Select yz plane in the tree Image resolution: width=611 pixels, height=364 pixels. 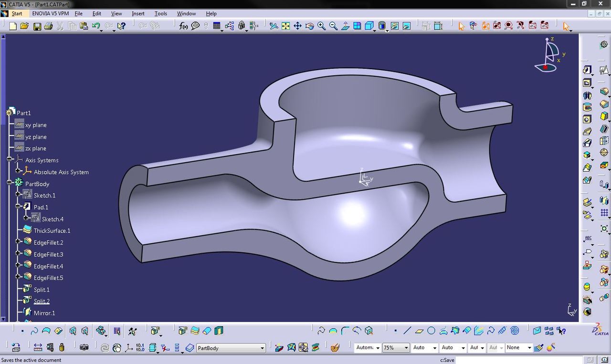tap(36, 137)
